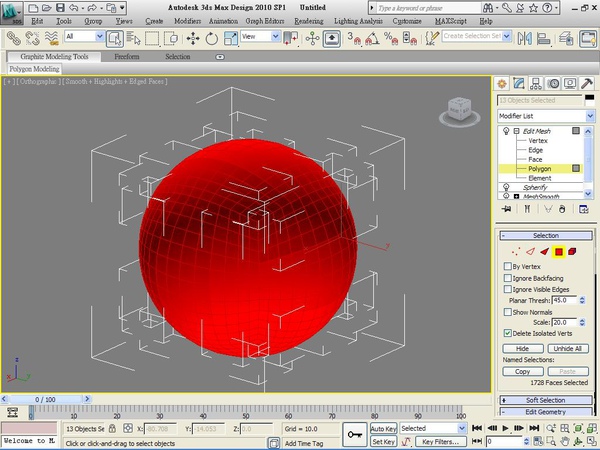This screenshot has height=450, width=600.
Task: Open the Lighting Analysis menu
Action: pyautogui.click(x=358, y=21)
